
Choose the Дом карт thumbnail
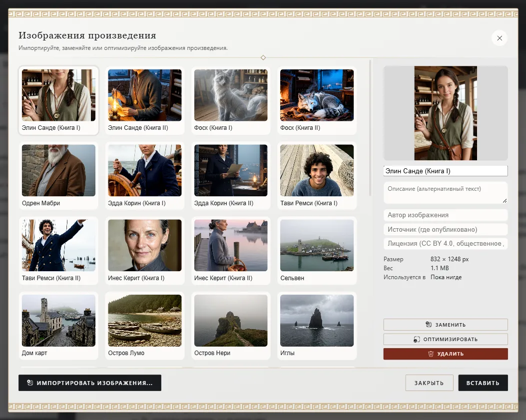[59, 326]
